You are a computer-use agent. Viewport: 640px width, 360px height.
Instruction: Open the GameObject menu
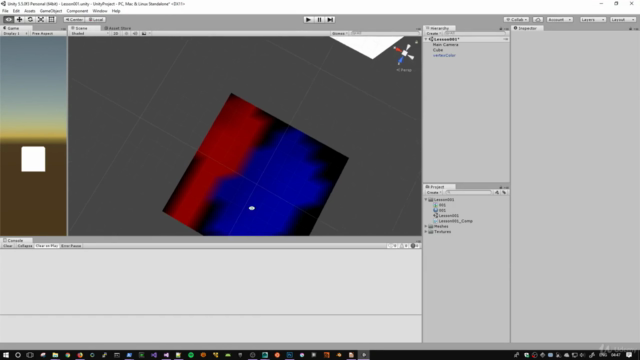(x=51, y=11)
